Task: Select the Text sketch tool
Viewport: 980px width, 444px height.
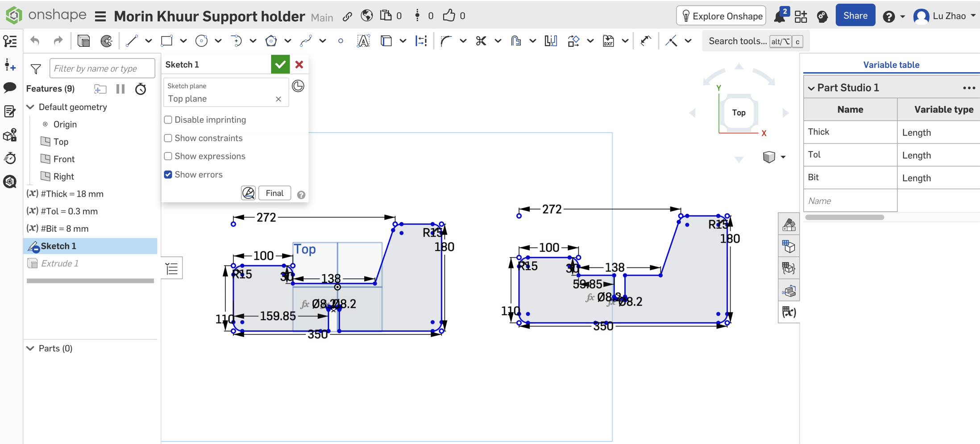Action: click(x=363, y=41)
